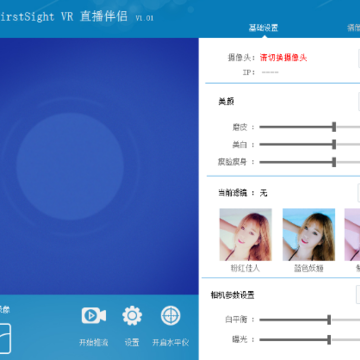Click the 当前滤镜 label
Screen dimensions: 360x360
tap(233, 193)
